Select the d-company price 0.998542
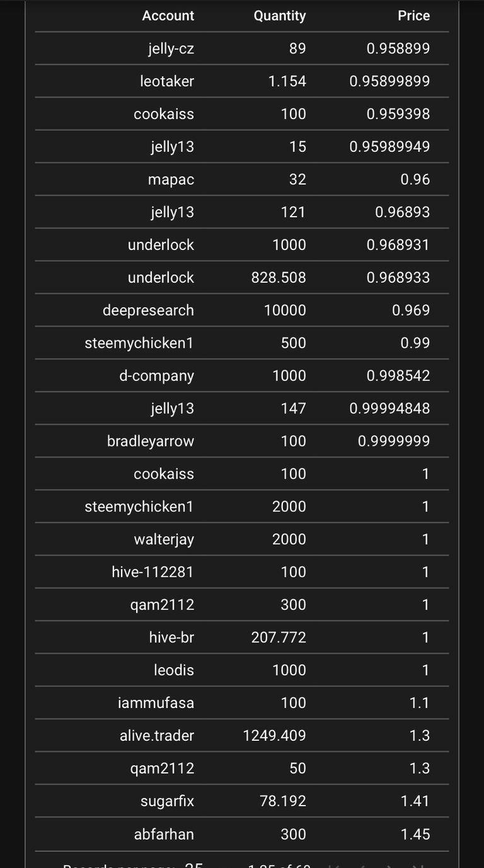 pos(398,376)
